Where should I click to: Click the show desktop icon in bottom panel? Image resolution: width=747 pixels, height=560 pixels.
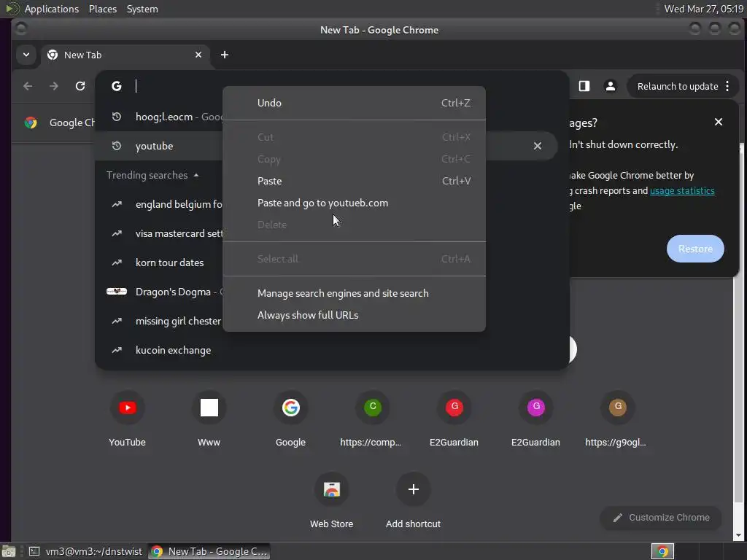(x=9, y=551)
